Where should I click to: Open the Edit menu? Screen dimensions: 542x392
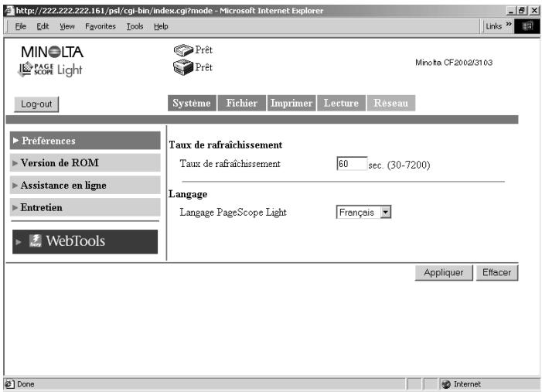[43, 26]
